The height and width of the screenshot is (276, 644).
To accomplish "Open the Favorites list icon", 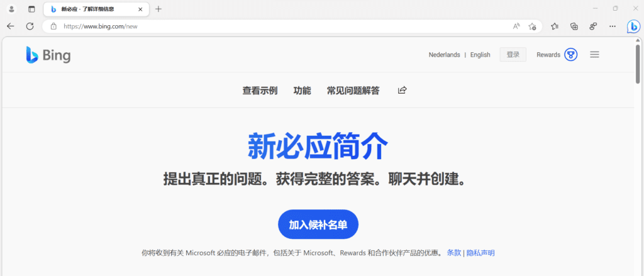I will [x=555, y=26].
